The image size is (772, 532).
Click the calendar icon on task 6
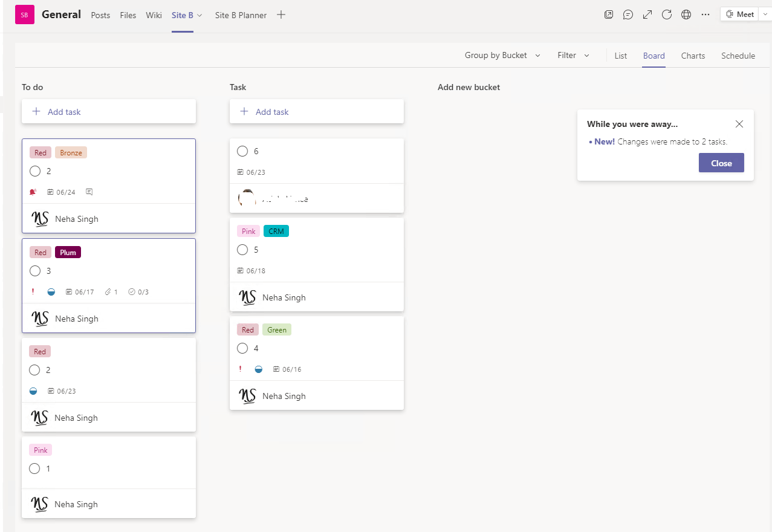tap(241, 172)
